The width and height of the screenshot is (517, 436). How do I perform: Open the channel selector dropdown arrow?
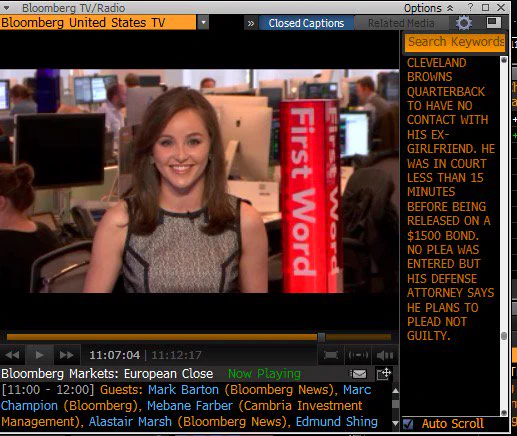point(203,23)
